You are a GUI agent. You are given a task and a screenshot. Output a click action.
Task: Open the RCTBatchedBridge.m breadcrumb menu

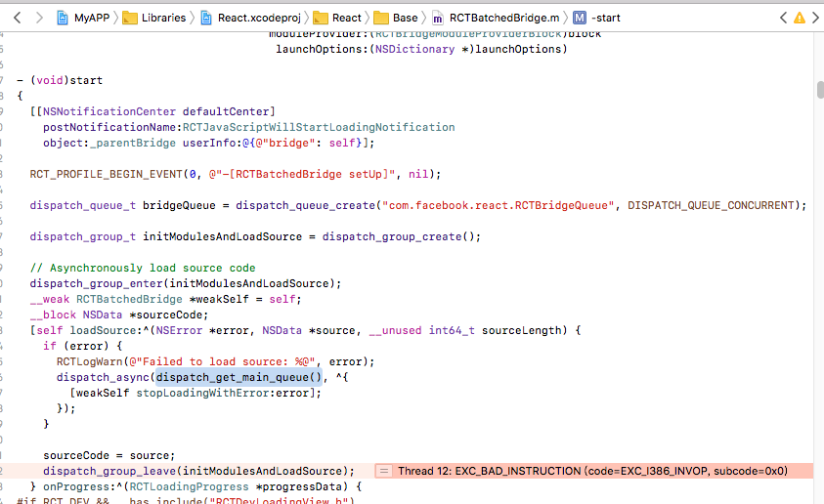[504, 18]
